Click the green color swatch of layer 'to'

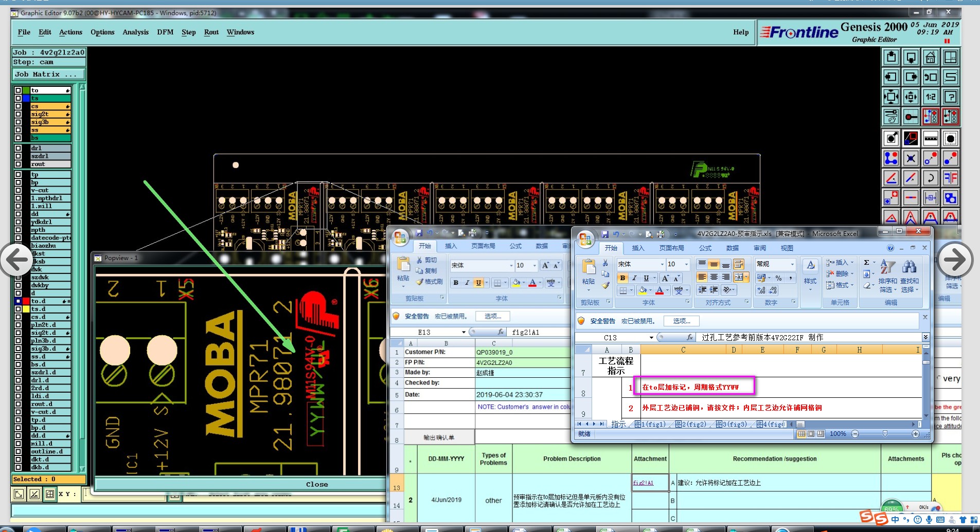(26, 90)
